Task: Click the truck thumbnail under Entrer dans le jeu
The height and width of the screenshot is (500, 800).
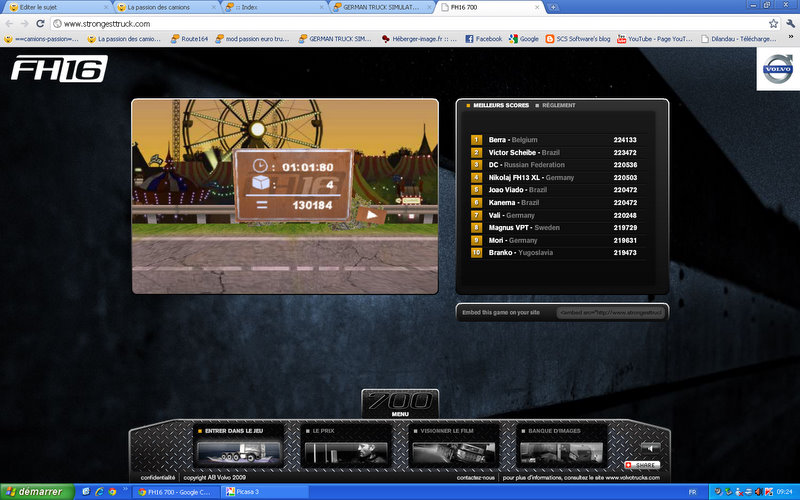Action: click(238, 453)
